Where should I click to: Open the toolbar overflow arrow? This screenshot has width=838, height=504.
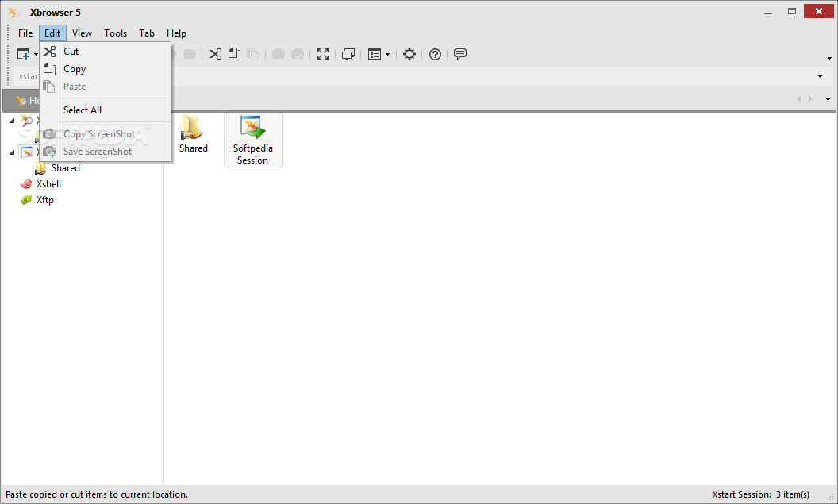(829, 58)
